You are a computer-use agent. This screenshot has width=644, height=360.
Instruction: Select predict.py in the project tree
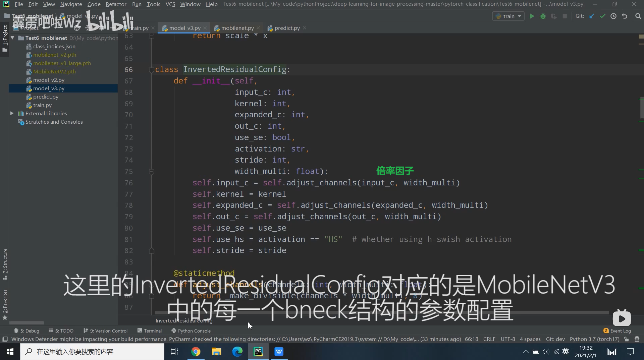pyautogui.click(x=46, y=97)
